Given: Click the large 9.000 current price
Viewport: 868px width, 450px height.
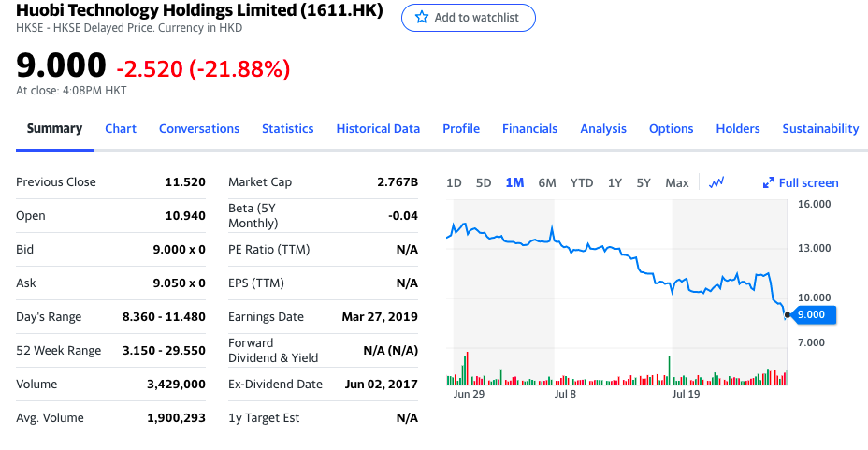Looking at the screenshot, I should 61,65.
